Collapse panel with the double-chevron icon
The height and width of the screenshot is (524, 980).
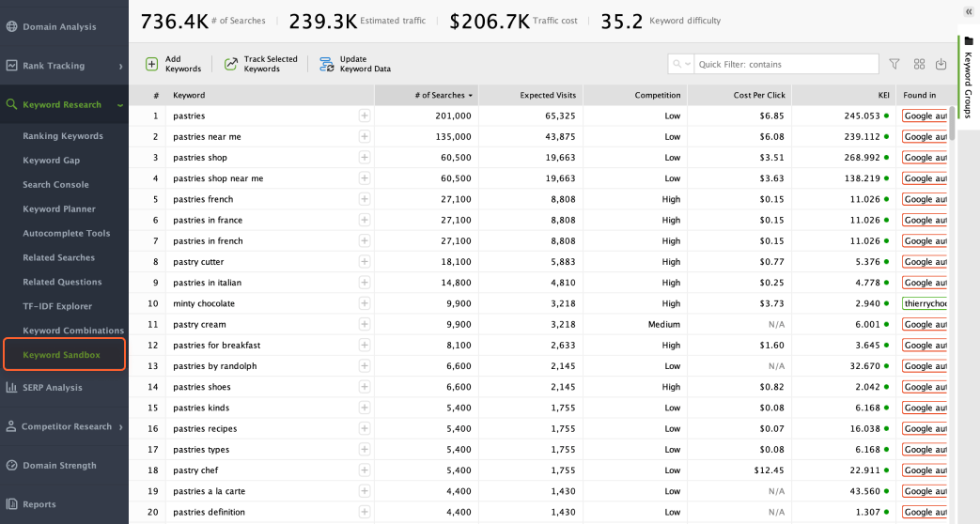(x=969, y=11)
